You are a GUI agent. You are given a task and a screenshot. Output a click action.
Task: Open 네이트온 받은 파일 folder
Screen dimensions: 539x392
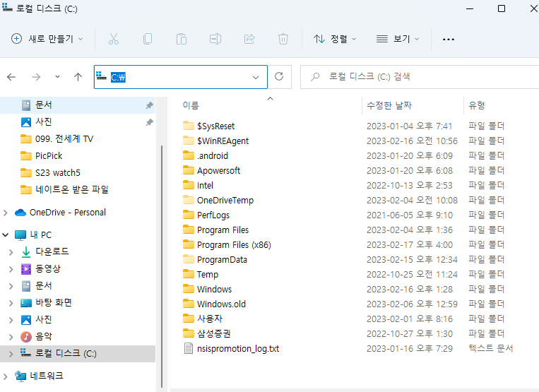click(x=64, y=190)
